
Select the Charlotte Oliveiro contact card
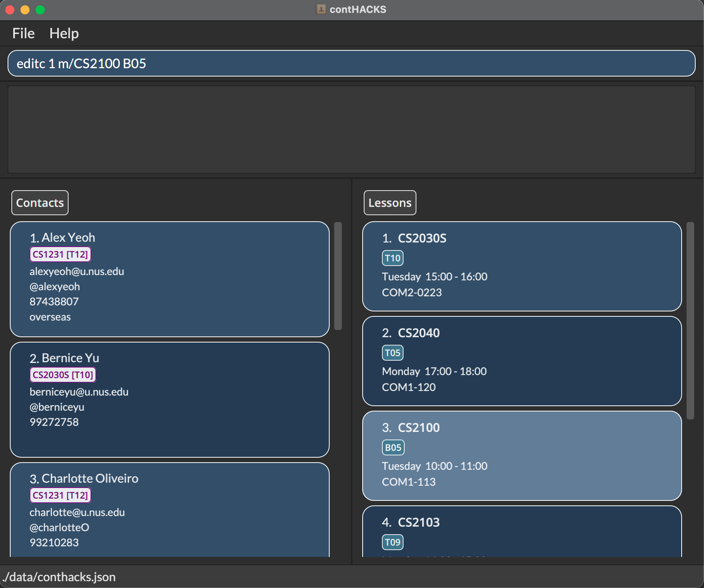point(169,510)
